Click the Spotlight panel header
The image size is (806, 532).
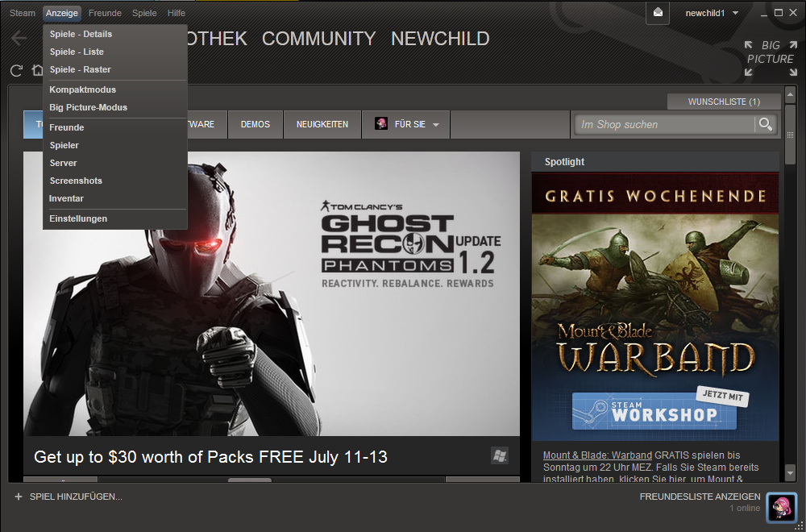(654, 162)
